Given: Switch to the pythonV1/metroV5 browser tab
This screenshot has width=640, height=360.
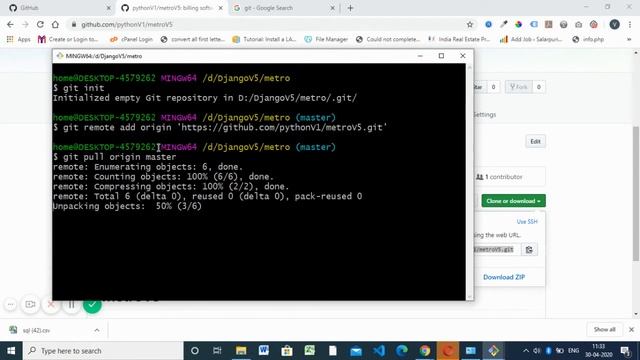Looking at the screenshot, I should 171,8.
